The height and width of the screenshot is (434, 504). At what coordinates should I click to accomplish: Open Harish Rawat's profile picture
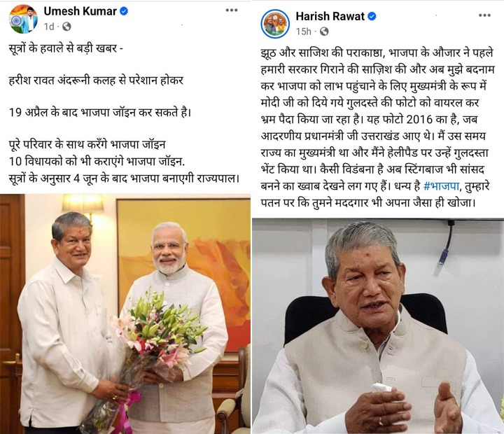pos(276,24)
